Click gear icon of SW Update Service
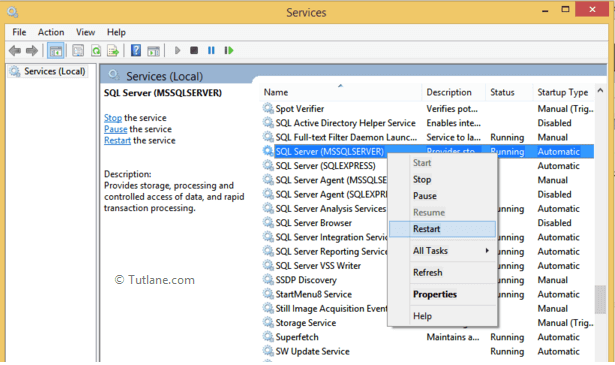The image size is (615, 365). click(268, 351)
